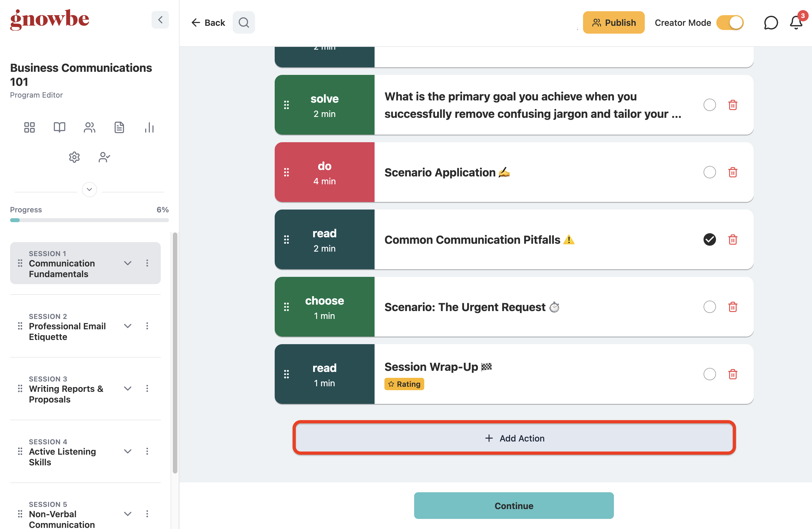Mark Session Wrap-Up as complete
The image size is (812, 529).
[x=710, y=374]
